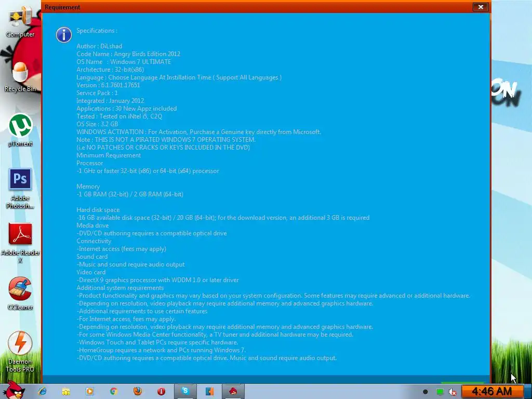Open Opera browser taskbar icon
532x399 pixels.
pyautogui.click(x=161, y=391)
